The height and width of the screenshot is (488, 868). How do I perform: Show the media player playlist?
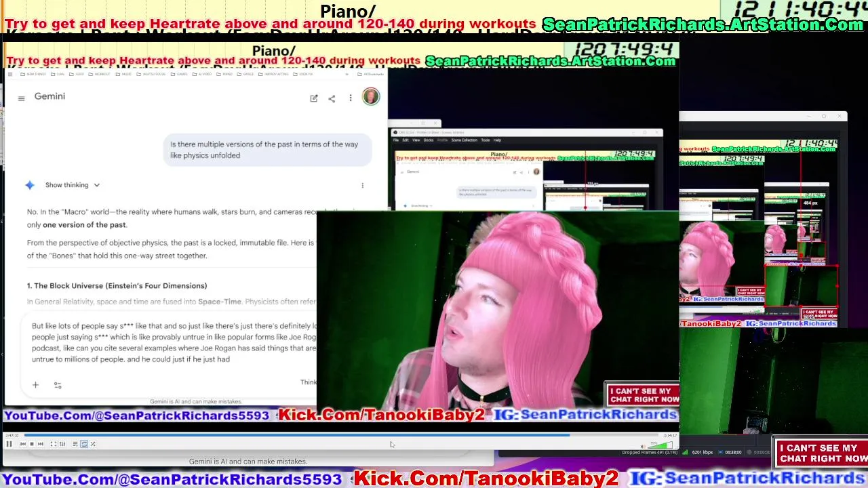point(75,444)
